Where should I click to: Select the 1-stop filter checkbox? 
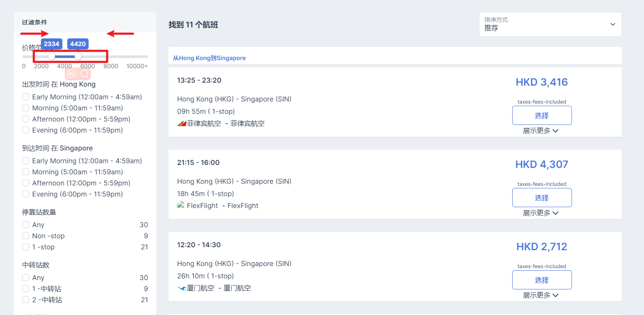point(26,247)
